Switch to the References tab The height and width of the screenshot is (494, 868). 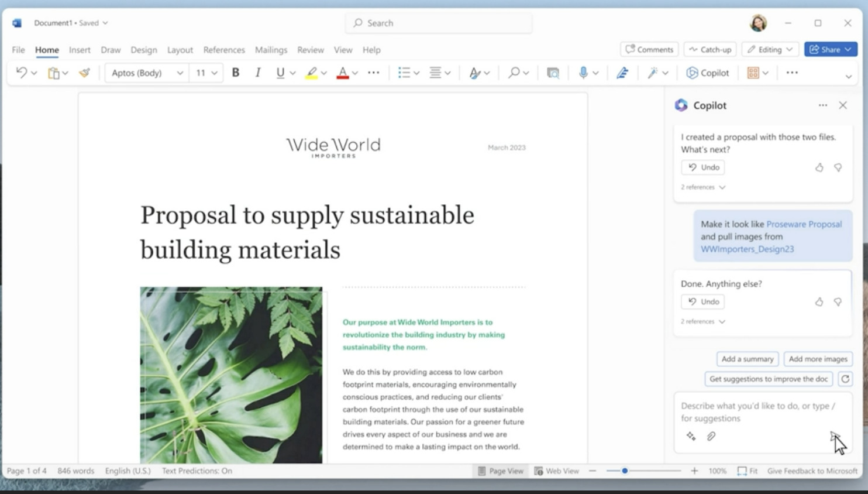(224, 50)
